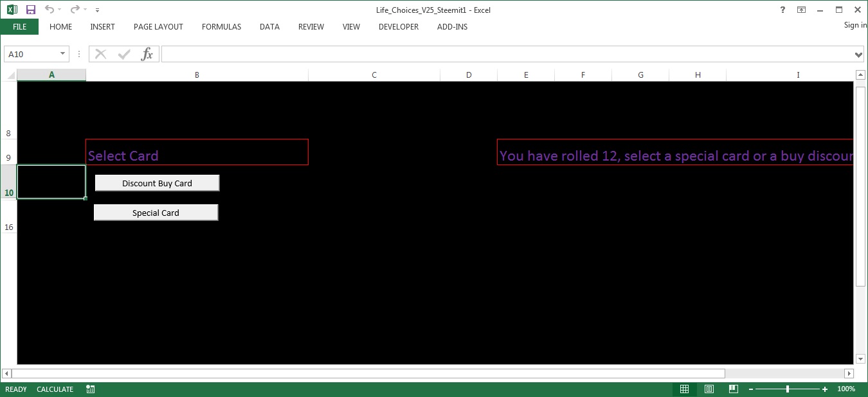Screen dimensions: 868x397
Task: Click the Enter checkmark icon in formula bar
Action: point(124,54)
